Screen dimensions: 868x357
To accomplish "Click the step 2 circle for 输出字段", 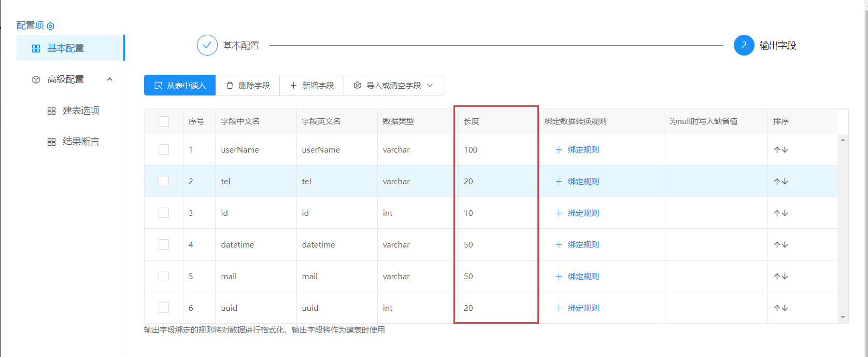I will 744,45.
